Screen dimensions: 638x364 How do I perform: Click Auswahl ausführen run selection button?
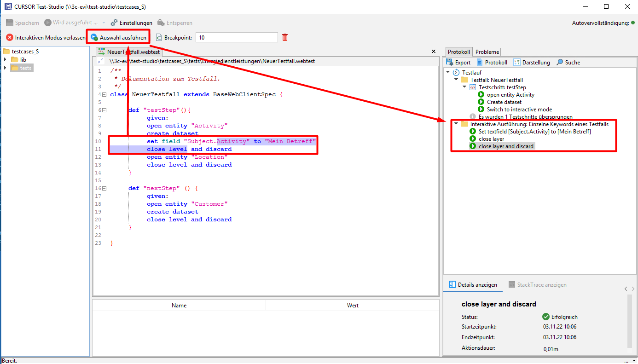pyautogui.click(x=119, y=37)
